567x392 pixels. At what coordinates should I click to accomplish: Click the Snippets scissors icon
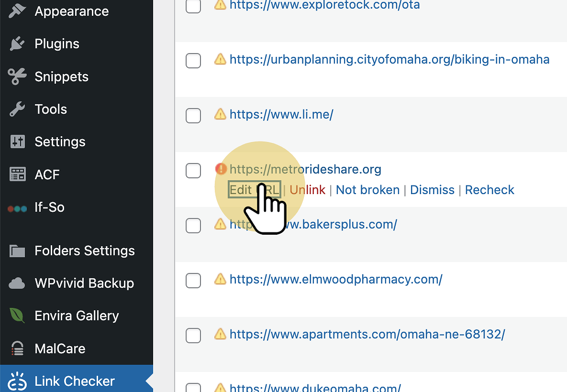[17, 76]
